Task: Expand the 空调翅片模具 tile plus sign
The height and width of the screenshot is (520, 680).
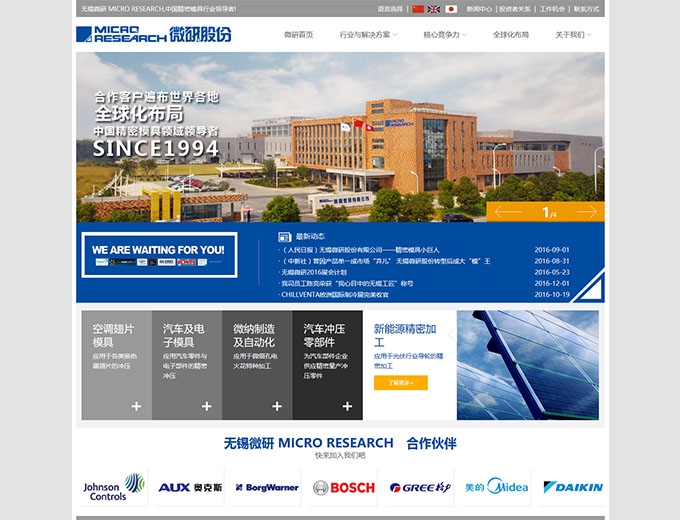Action: click(136, 406)
